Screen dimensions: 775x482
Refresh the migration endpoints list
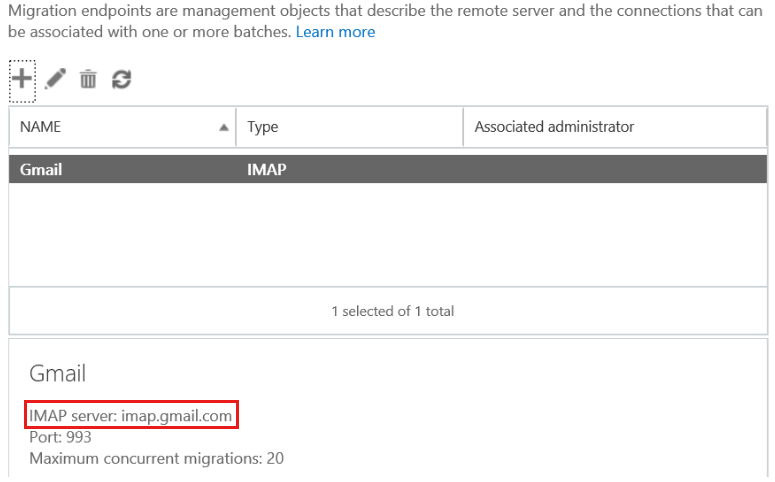122,79
